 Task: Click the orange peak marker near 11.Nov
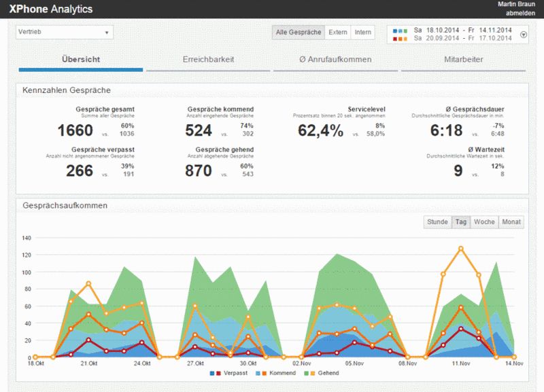click(x=461, y=249)
